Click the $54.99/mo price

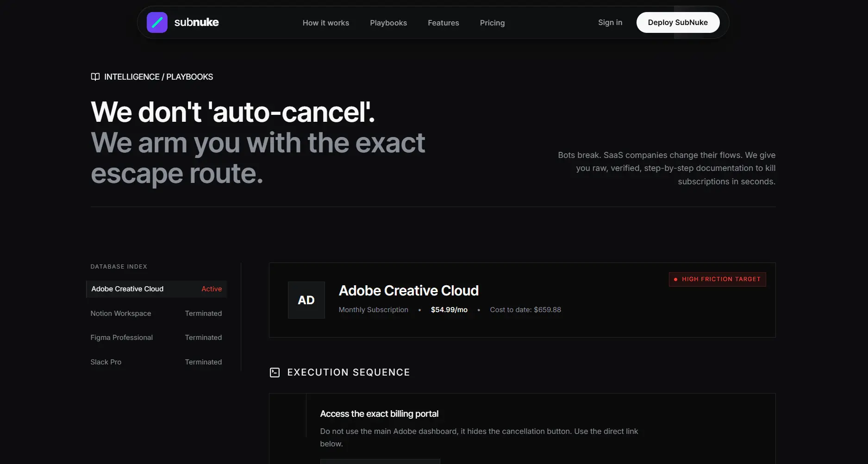[x=449, y=310]
